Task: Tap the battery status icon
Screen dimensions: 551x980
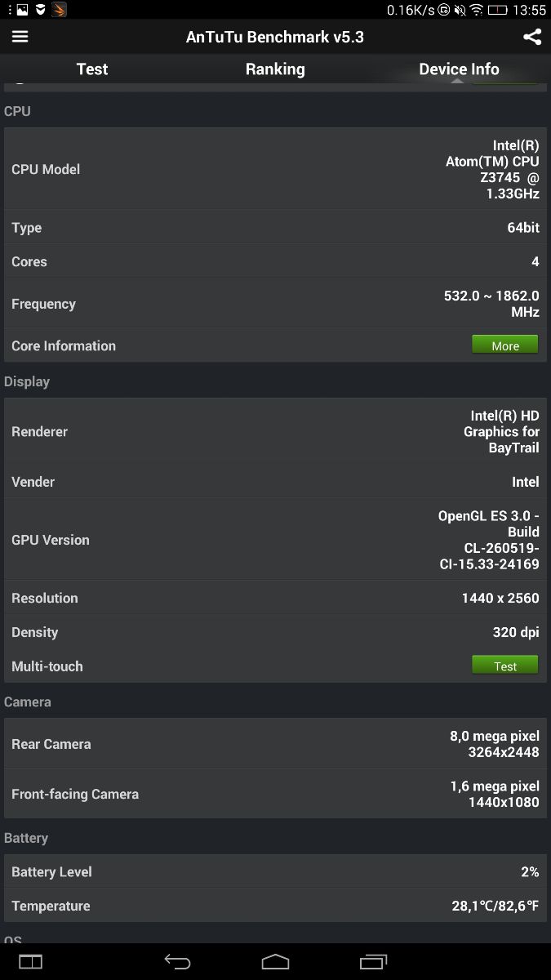Action: point(499,11)
